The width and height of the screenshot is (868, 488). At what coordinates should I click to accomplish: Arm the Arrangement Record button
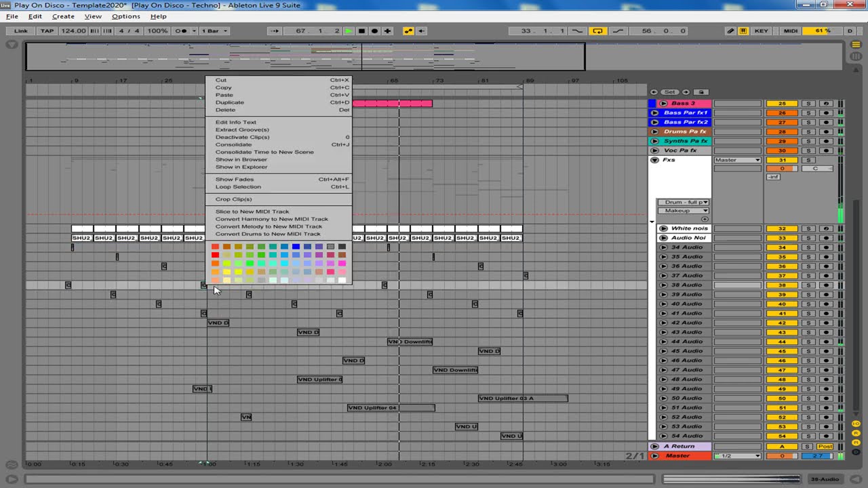tap(374, 31)
